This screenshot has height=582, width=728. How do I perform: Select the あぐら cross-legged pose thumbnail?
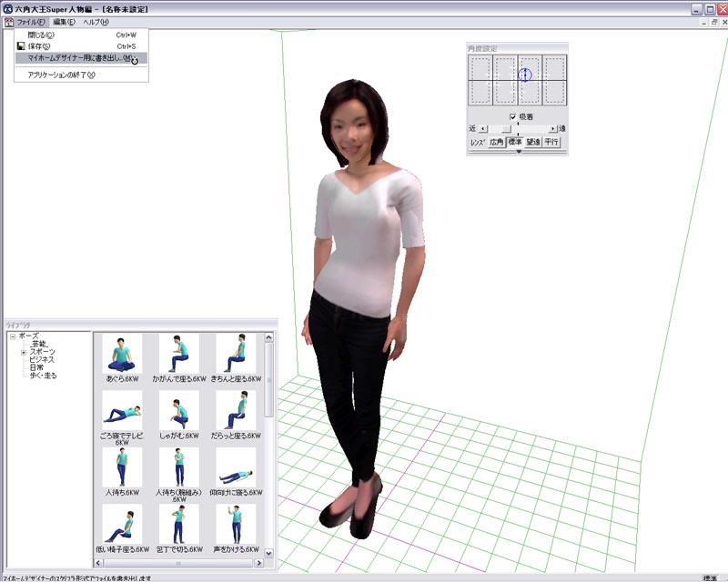[120, 353]
